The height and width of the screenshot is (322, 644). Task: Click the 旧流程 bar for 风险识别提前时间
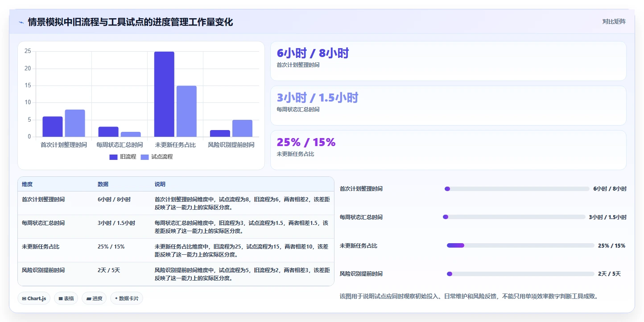pyautogui.click(x=220, y=134)
